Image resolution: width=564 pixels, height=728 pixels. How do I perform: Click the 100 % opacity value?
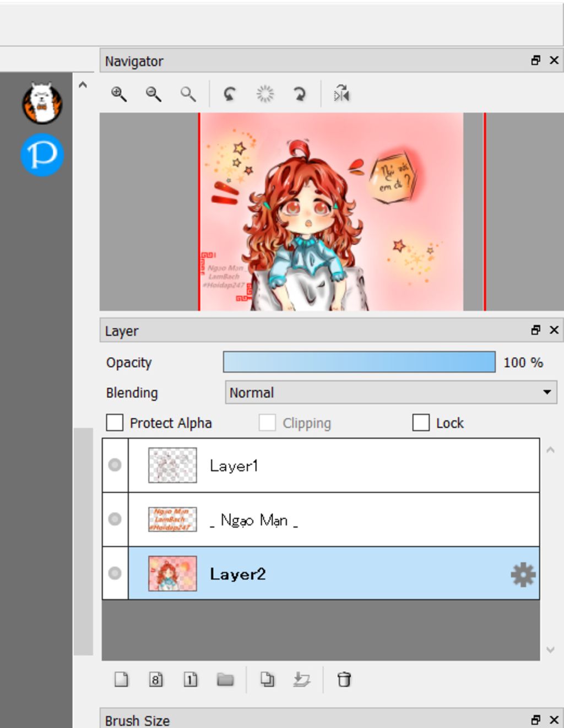point(523,362)
